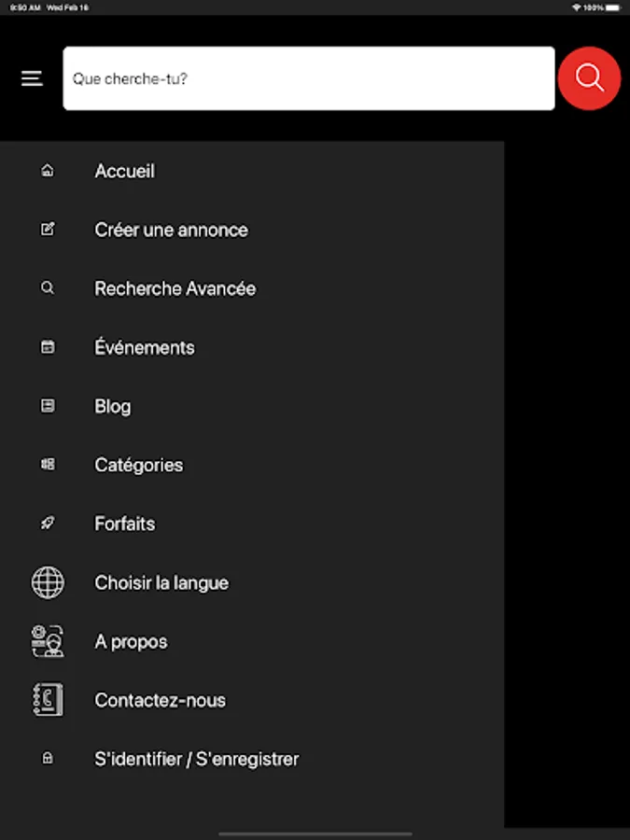The image size is (630, 840).
Task: Tap the calendar icon beside Événements
Action: (48, 347)
